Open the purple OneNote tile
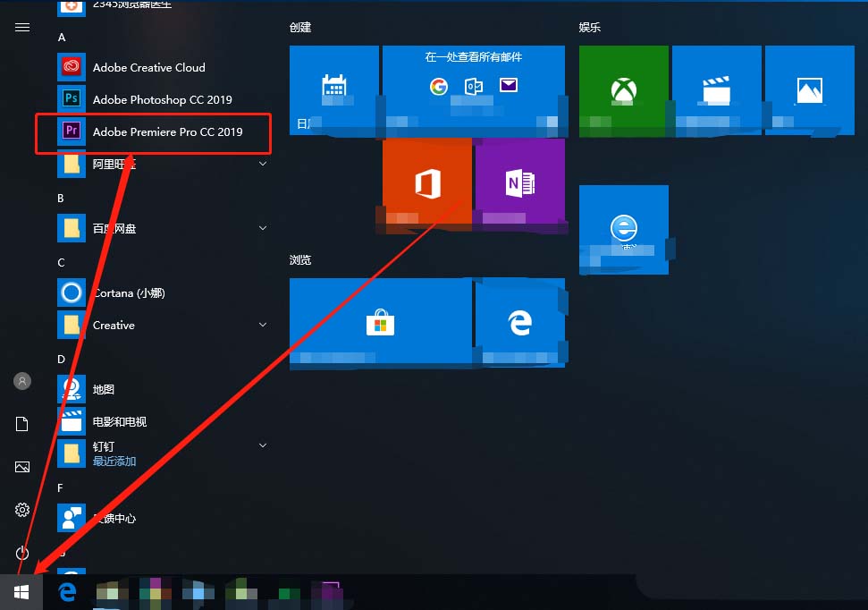Viewport: 868px width, 610px height. [x=520, y=183]
